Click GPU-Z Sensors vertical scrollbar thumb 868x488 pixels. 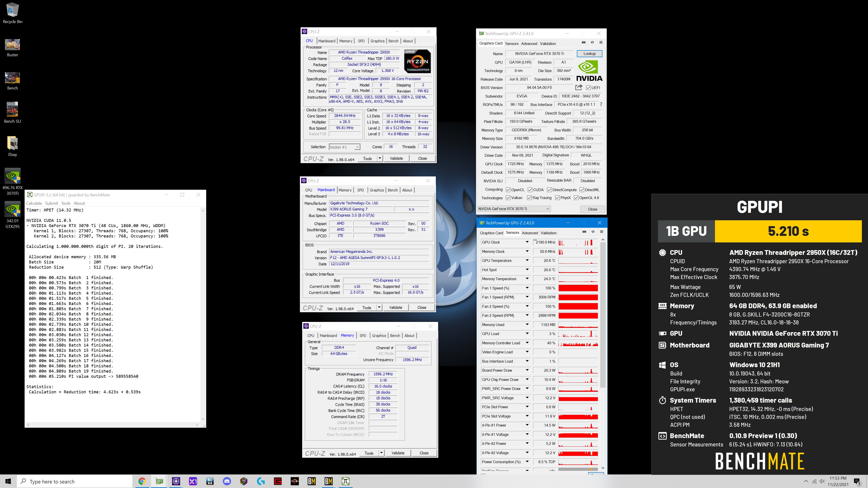pos(603,315)
